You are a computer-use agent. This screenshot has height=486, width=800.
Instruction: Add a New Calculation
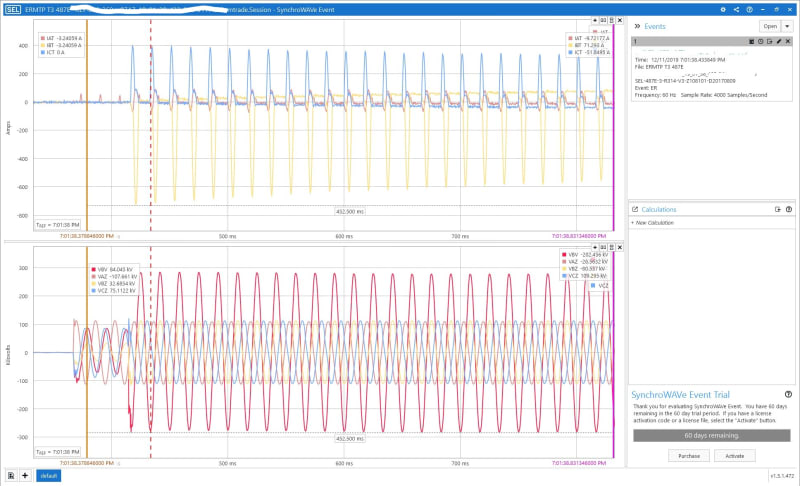(653, 223)
